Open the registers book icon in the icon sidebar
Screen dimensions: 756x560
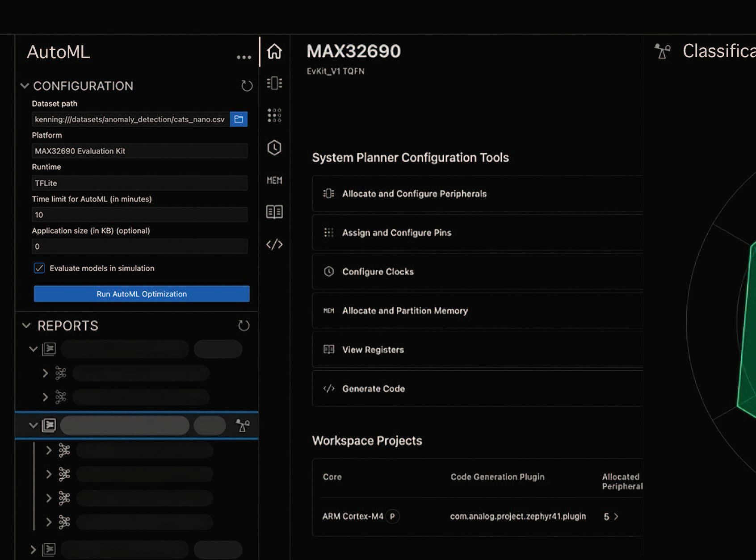point(274,212)
